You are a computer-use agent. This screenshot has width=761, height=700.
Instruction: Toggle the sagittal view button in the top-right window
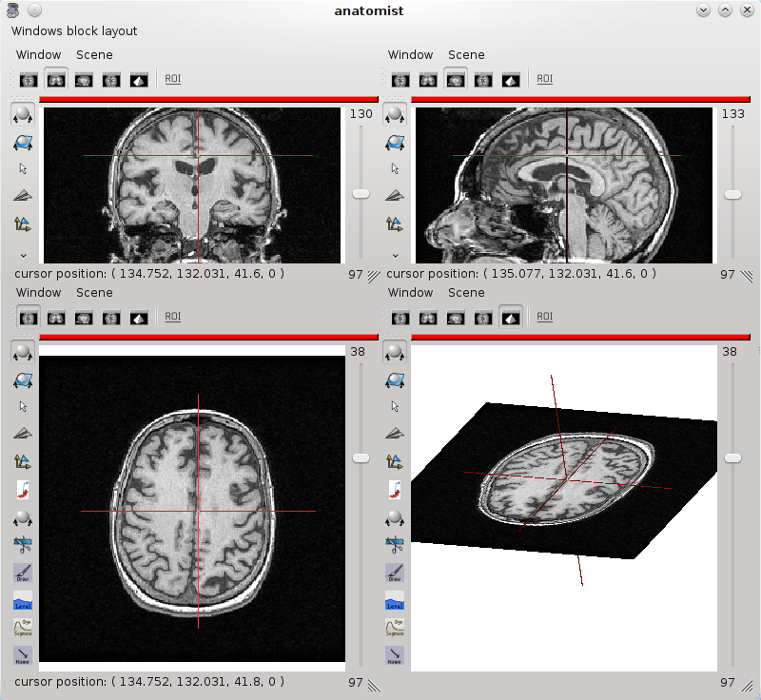[456, 79]
